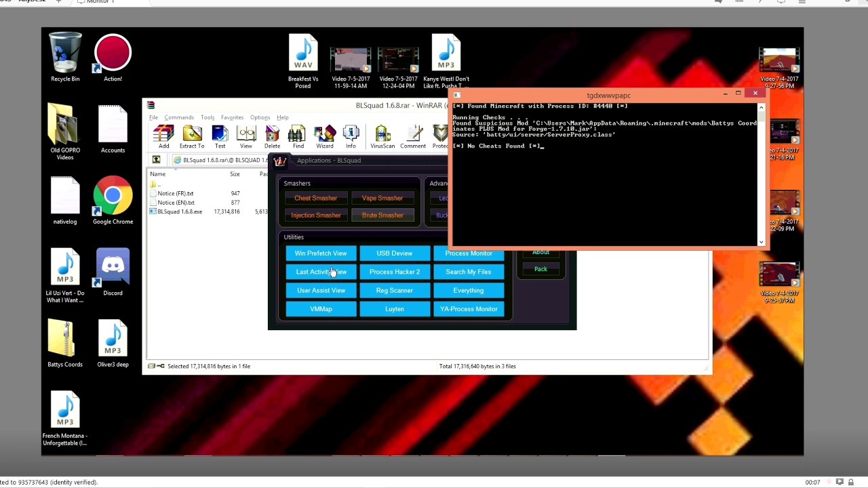Image resolution: width=868 pixels, height=488 pixels.
Task: Launch YA-Process Monitor utility
Action: point(469,309)
